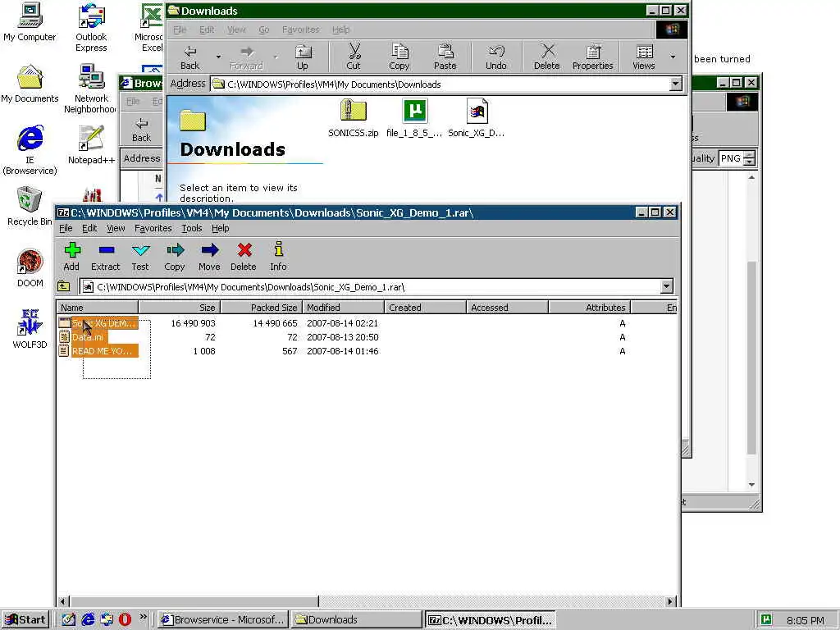Click Back in the Downloads window
The width and height of the screenshot is (840, 630).
click(189, 57)
